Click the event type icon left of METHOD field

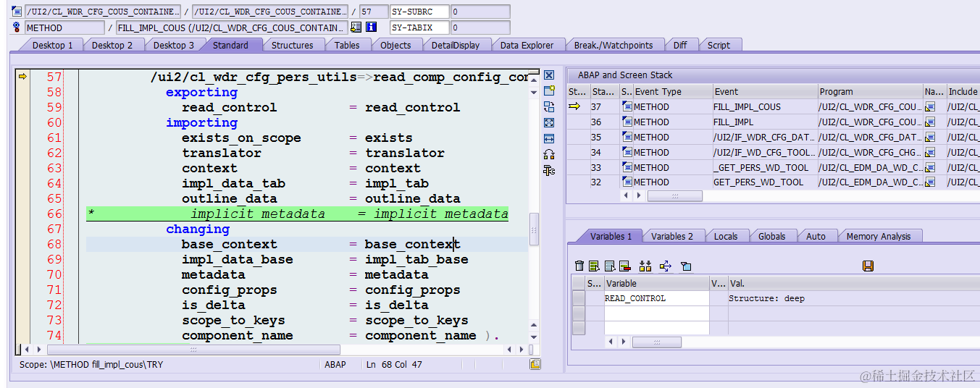click(x=17, y=28)
